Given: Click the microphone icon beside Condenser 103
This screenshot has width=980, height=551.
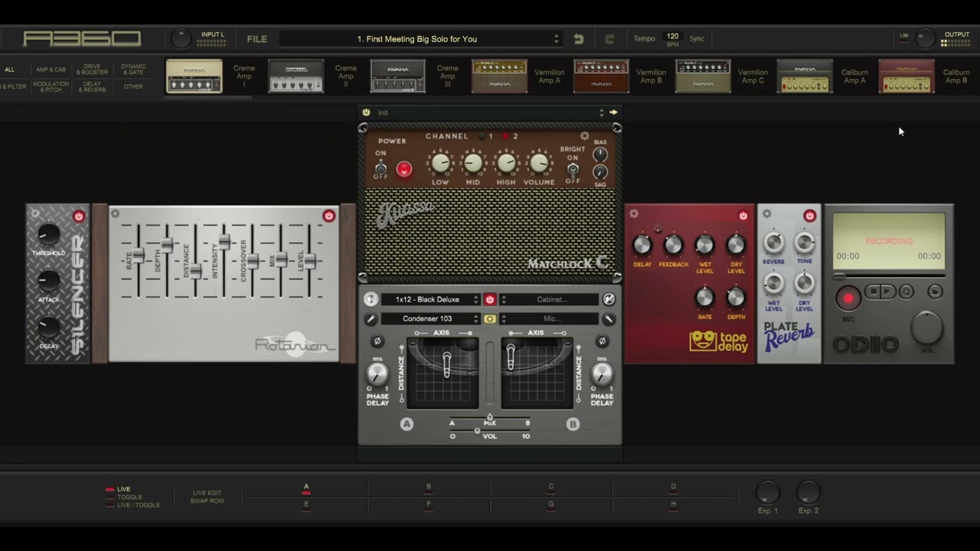Looking at the screenshot, I should tap(371, 318).
